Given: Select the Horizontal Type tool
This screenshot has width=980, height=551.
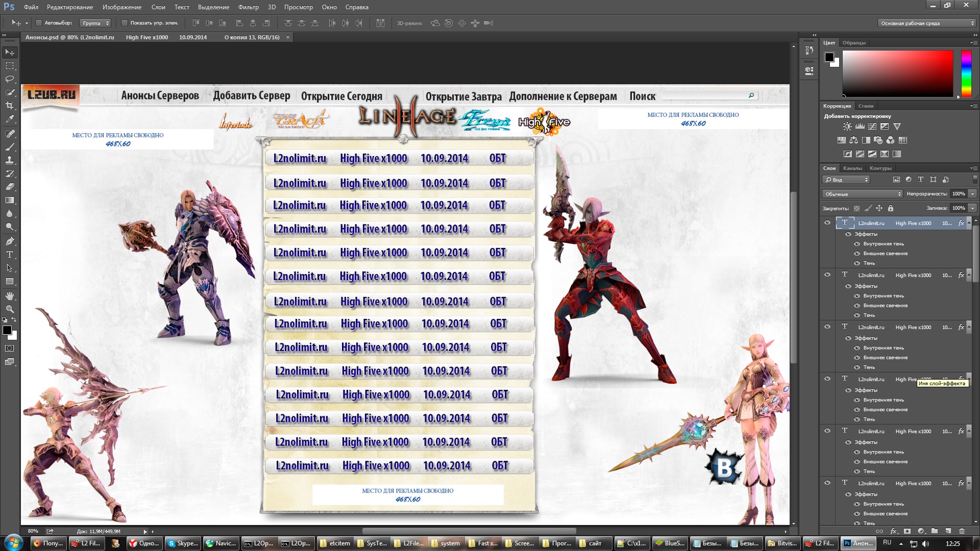Looking at the screenshot, I should point(10,255).
